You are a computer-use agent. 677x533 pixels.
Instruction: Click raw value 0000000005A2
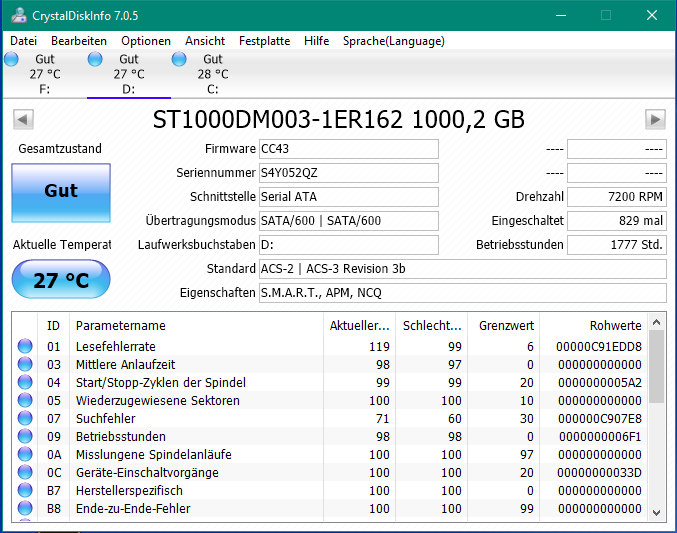click(600, 382)
